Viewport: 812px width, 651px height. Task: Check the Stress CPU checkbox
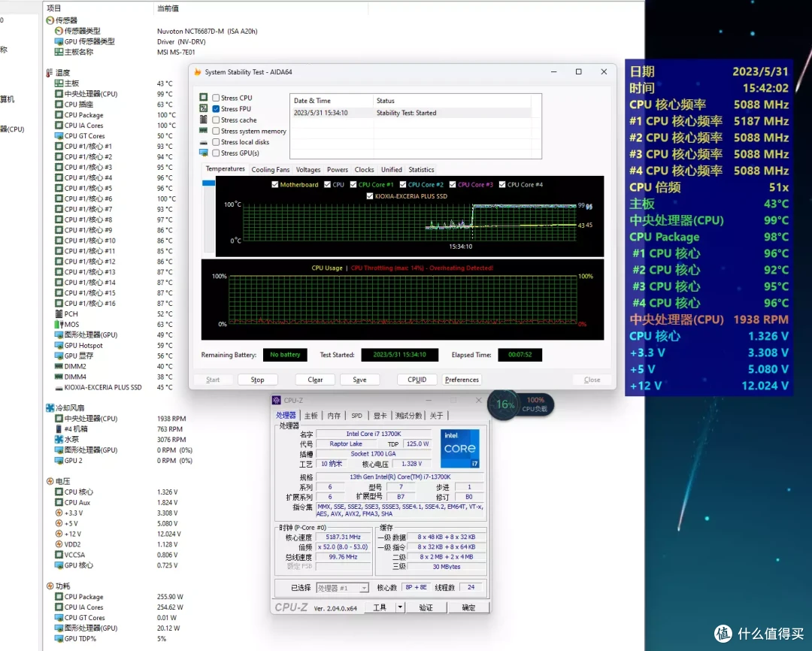[x=216, y=98]
